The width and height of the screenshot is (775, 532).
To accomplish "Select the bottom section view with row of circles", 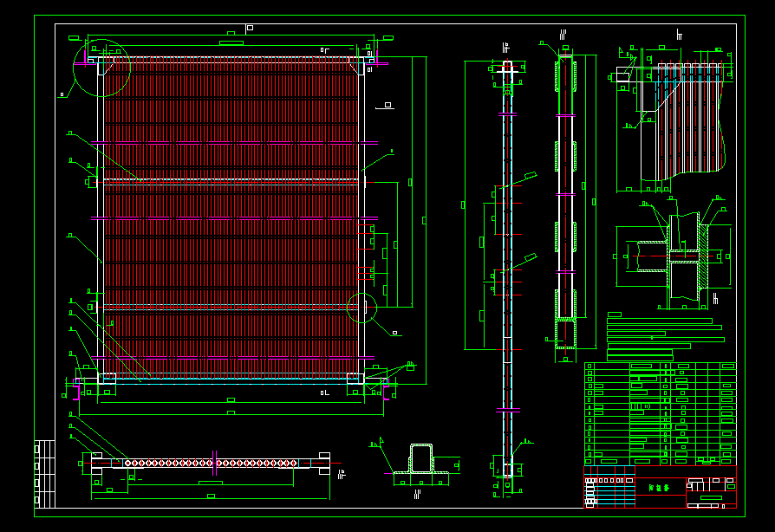I will (211, 464).
